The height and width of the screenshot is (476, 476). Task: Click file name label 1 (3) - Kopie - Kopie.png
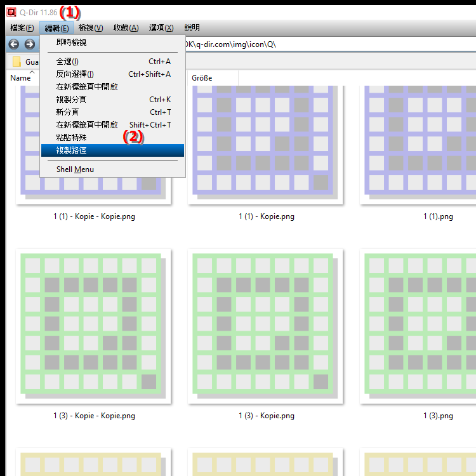coord(94,416)
